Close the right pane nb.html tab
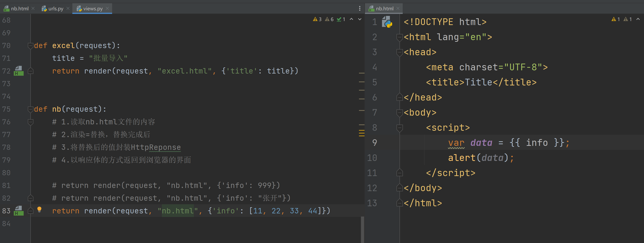The width and height of the screenshot is (644, 243). (x=398, y=9)
